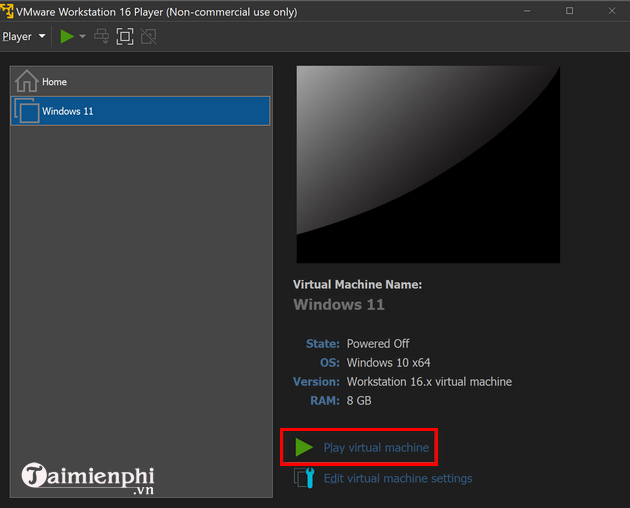
Task: Click the 'Powered Off' state value
Action: click(x=378, y=344)
